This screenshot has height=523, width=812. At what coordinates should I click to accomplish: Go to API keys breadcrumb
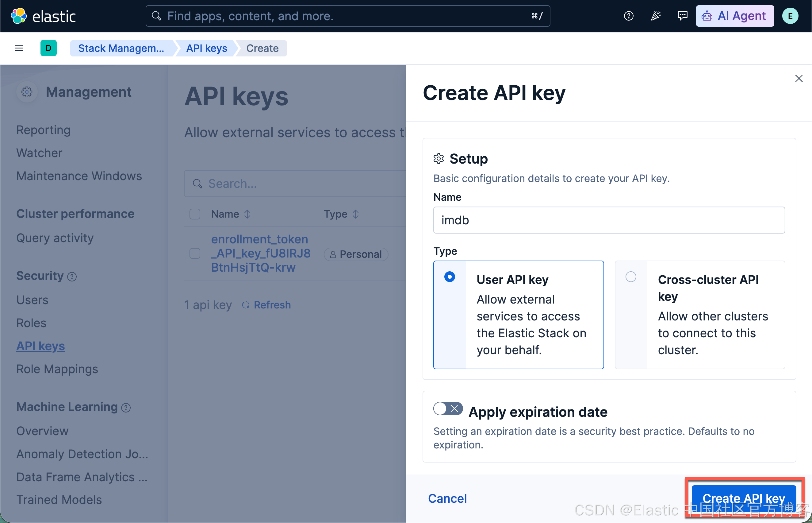tap(207, 48)
